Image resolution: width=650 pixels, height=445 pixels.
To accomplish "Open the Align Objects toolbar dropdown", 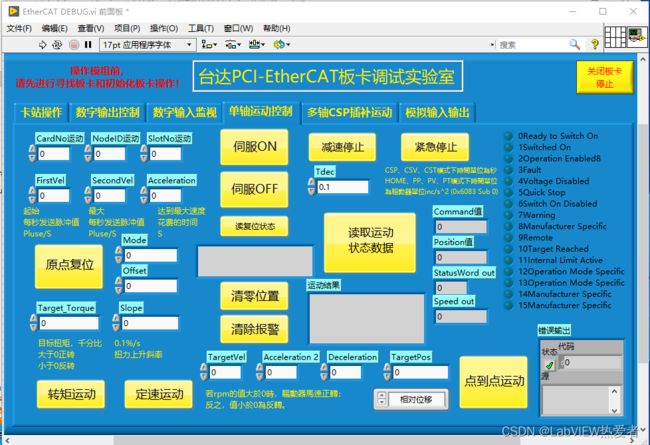I will [209, 44].
